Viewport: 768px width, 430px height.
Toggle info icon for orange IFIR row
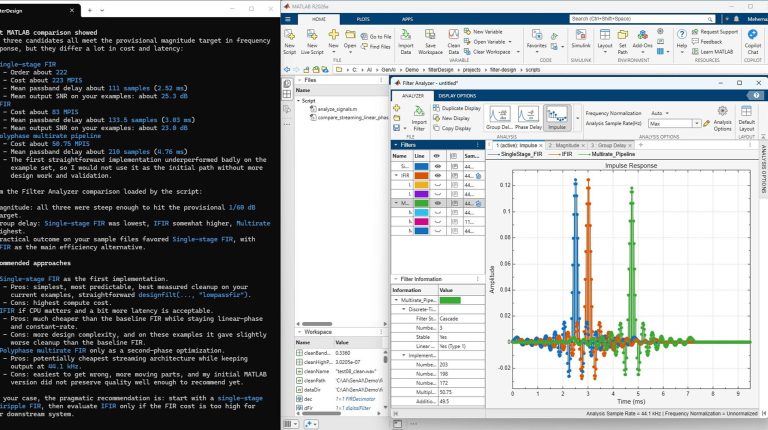454,175
